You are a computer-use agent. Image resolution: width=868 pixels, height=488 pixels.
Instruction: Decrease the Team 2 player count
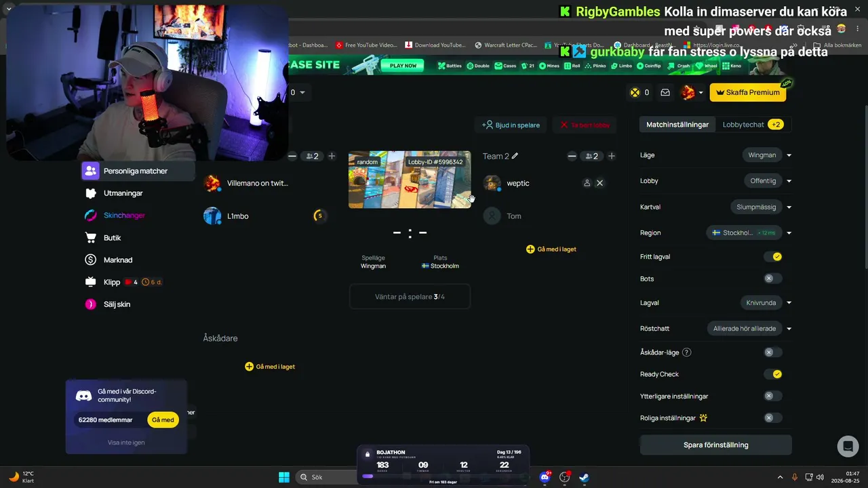(x=572, y=156)
